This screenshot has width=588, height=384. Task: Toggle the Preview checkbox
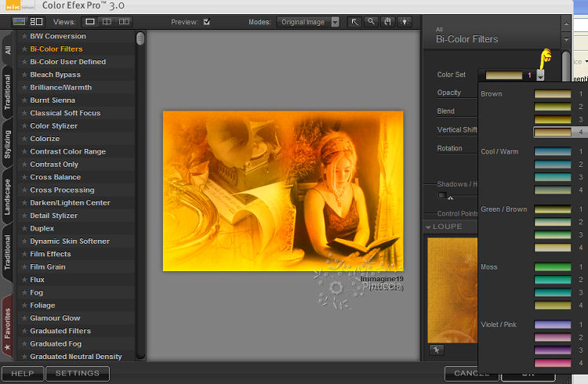[x=207, y=22]
